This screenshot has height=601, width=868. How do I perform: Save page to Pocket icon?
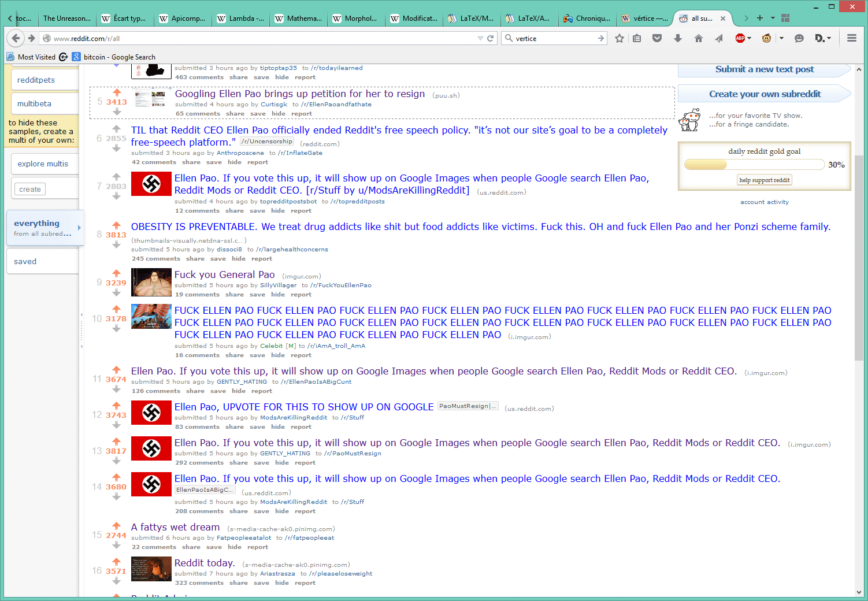[657, 38]
